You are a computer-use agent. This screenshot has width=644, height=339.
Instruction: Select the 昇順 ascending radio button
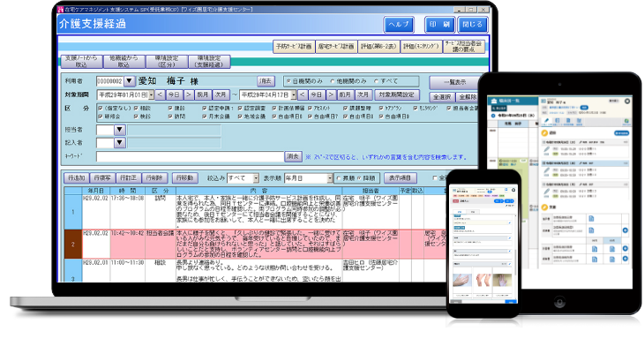pyautogui.click(x=339, y=178)
